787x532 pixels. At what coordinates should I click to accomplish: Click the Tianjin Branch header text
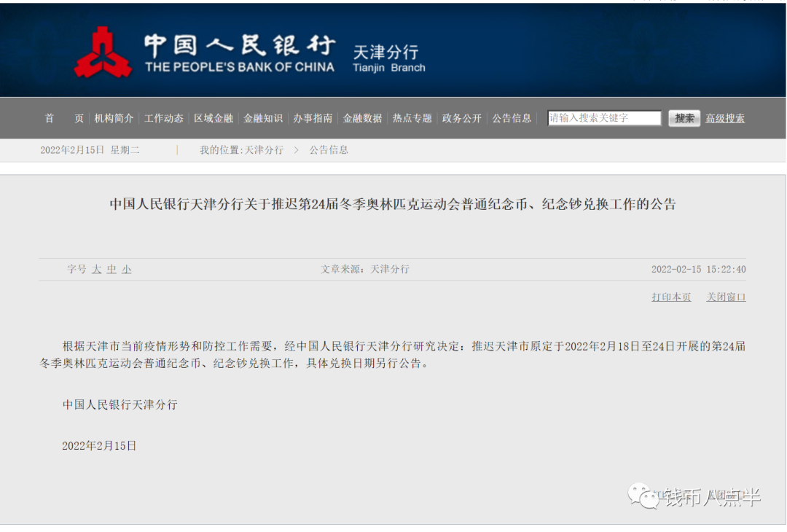pyautogui.click(x=388, y=68)
